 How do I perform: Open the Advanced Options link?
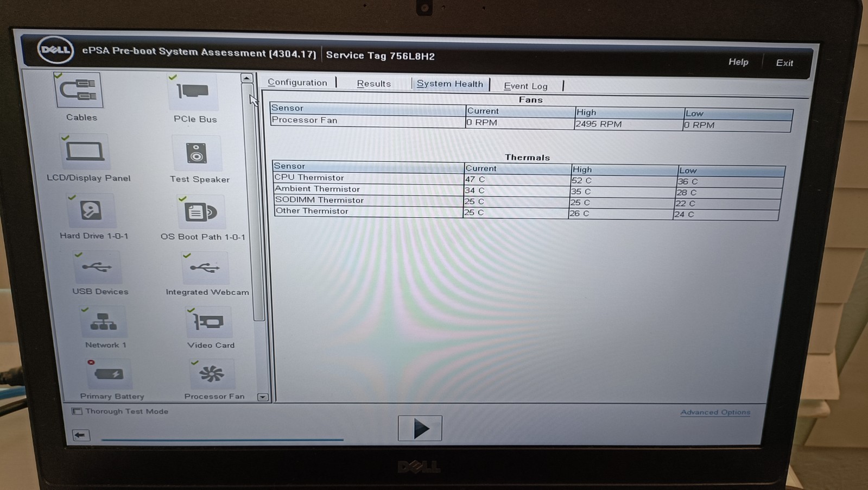click(715, 412)
